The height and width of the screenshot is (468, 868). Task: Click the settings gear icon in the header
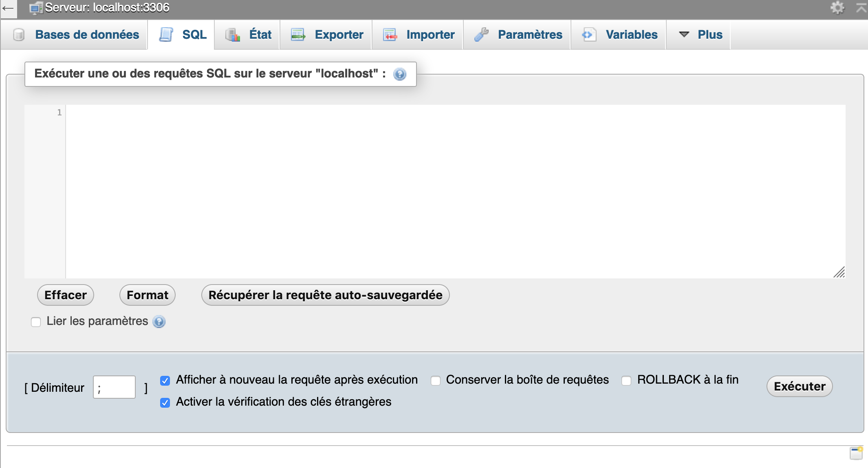point(837,8)
